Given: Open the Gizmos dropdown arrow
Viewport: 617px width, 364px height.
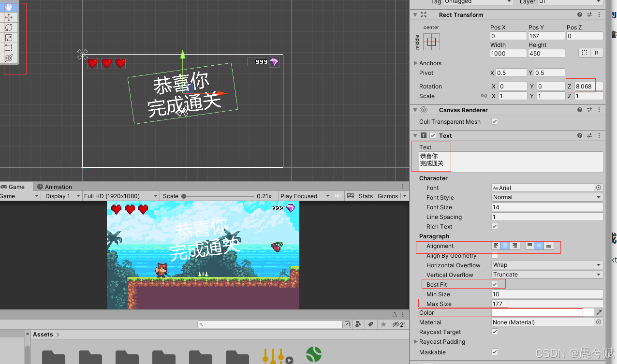Looking at the screenshot, I should (405, 196).
